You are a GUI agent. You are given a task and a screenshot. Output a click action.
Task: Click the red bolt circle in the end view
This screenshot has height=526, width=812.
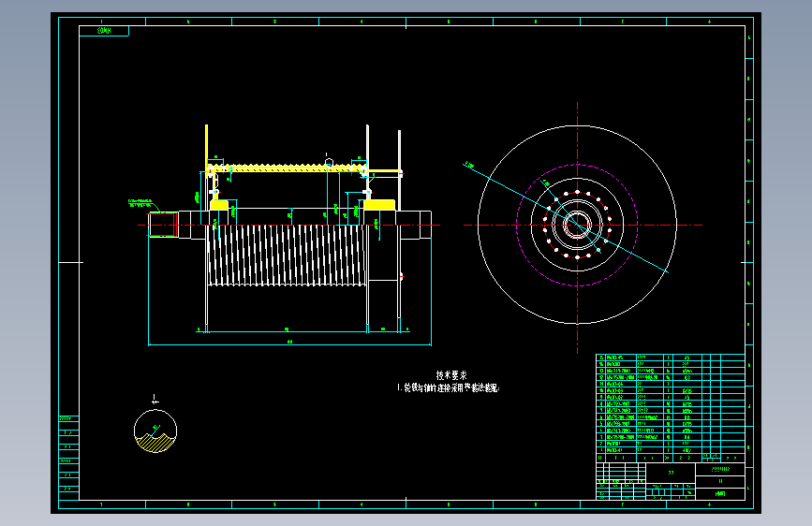pos(578,226)
